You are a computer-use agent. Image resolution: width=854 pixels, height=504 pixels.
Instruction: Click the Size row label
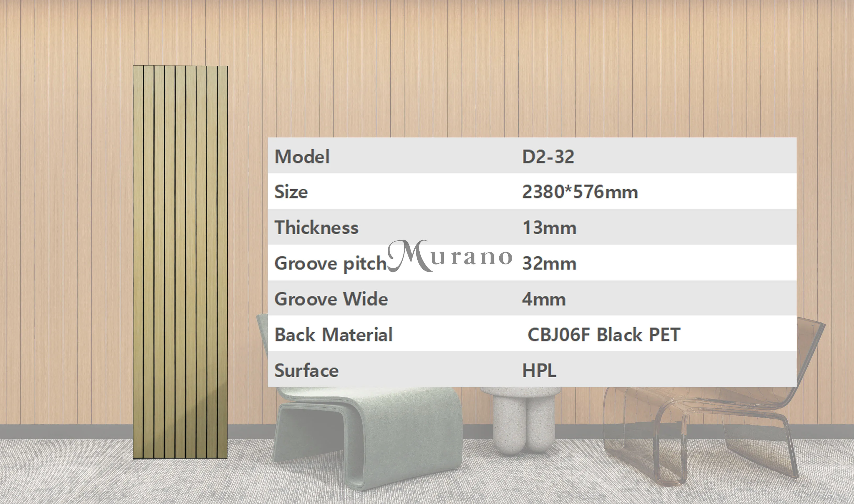pos(291,192)
